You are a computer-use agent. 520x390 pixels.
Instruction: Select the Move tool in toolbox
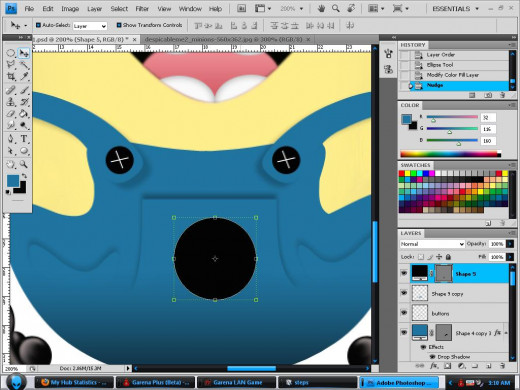pyautogui.click(x=24, y=53)
